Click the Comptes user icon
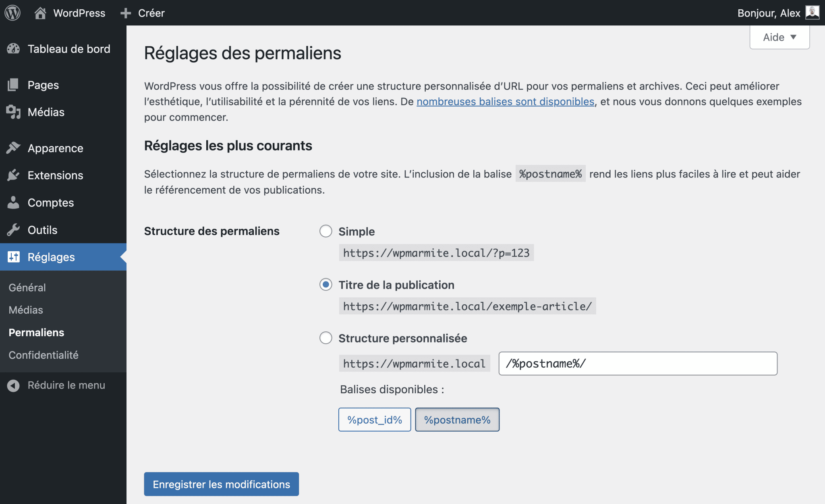 tap(13, 202)
